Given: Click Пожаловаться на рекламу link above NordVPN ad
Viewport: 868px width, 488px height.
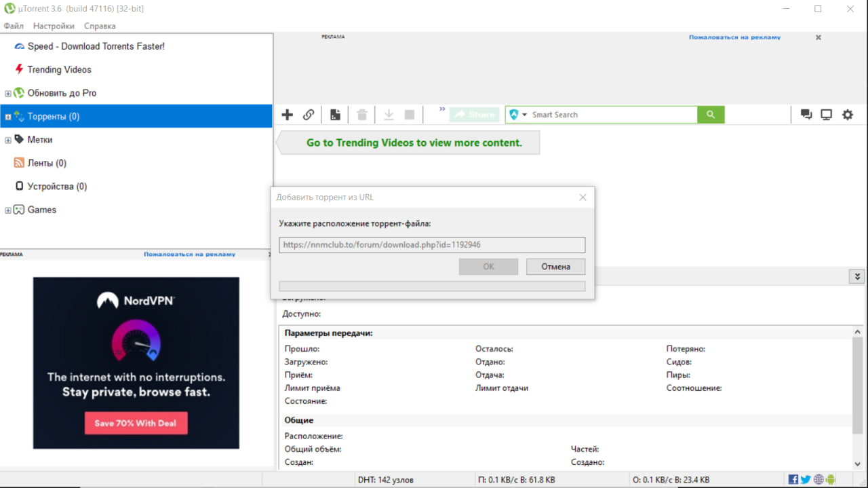Looking at the screenshot, I should pyautogui.click(x=189, y=255).
